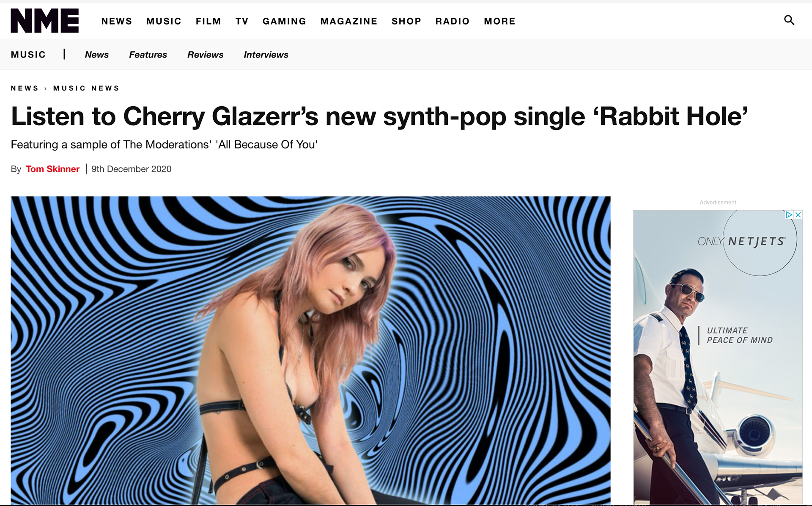This screenshot has width=812, height=506.
Task: Click the Cherry Glazerr article image
Action: pos(310,350)
